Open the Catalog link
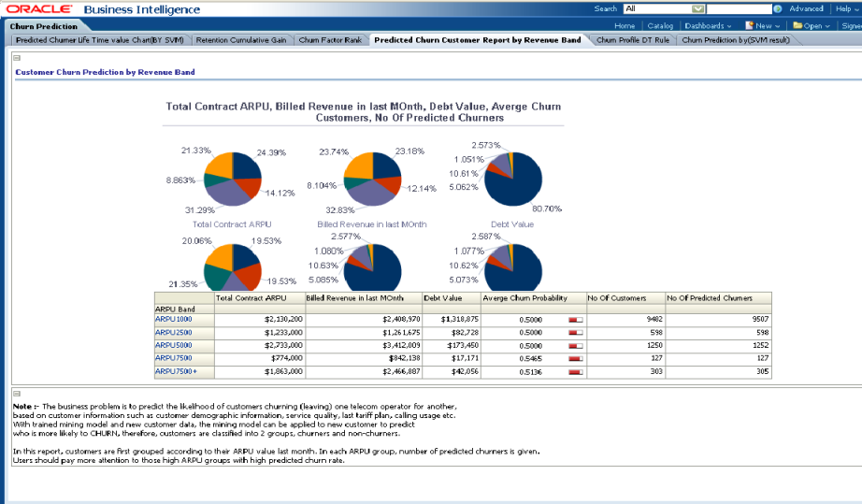The width and height of the screenshot is (862, 504). coord(660,26)
